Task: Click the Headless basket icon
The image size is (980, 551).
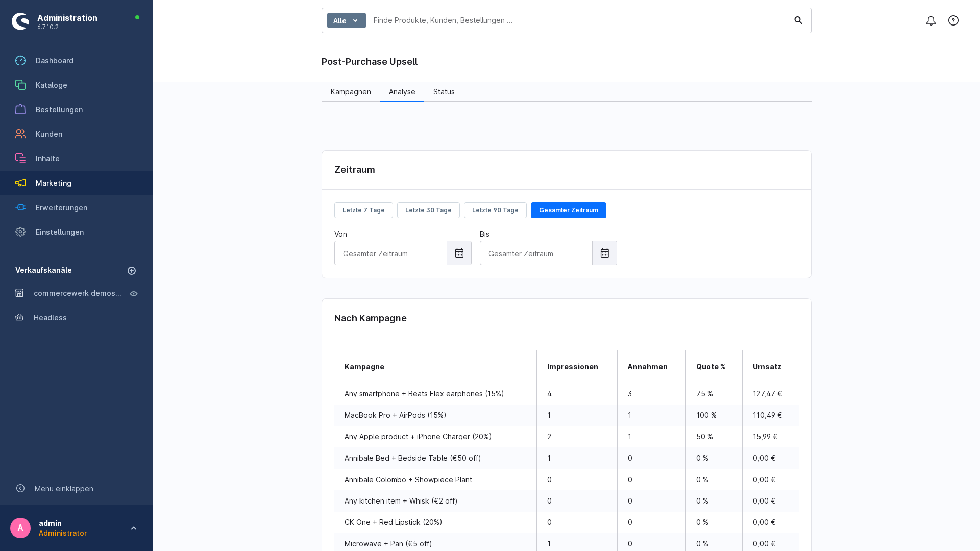Action: 19,318
